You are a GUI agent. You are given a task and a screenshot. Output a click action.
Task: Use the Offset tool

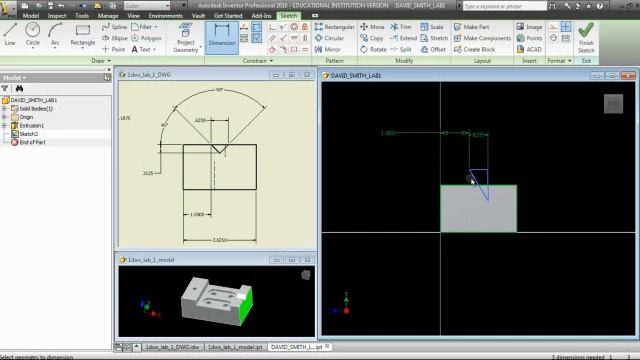pos(433,49)
